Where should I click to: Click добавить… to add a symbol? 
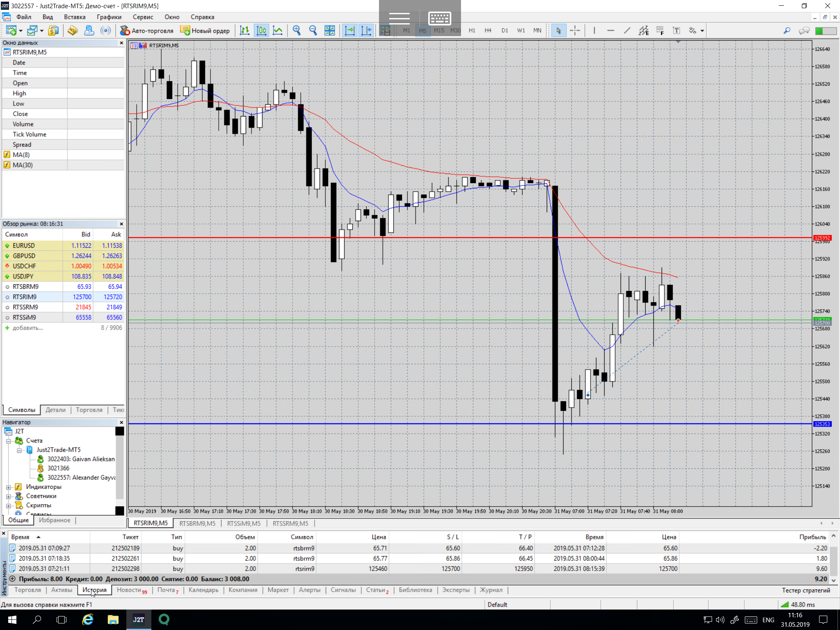[27, 328]
